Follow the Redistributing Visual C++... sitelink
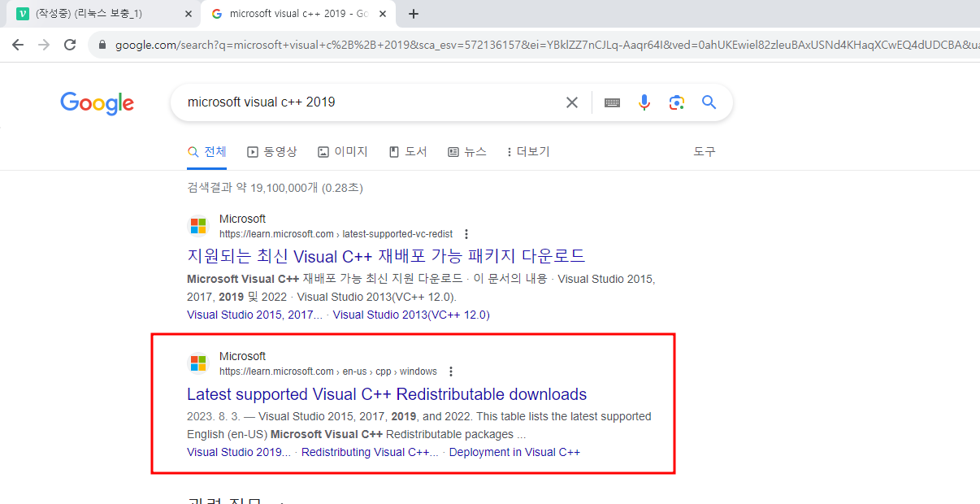The height and width of the screenshot is (504, 980). coord(370,452)
